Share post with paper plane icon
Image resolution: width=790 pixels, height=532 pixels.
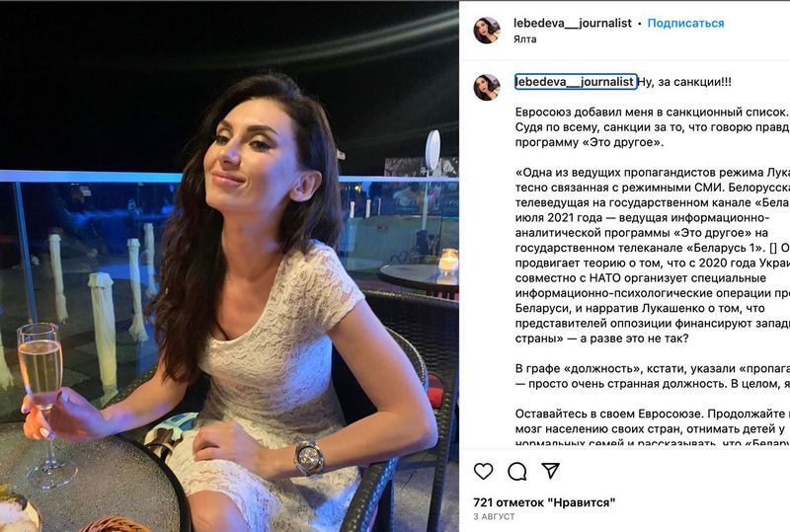(551, 471)
